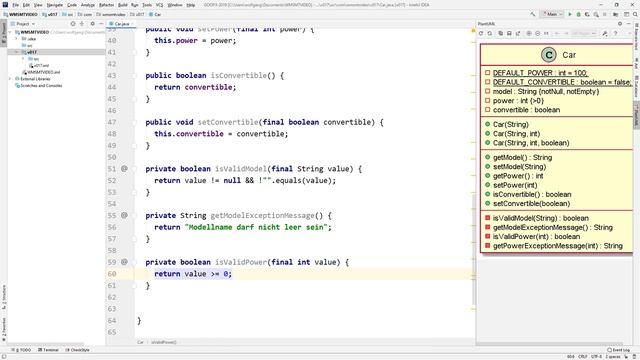Screen dimensions: 640x360
Task: Click the editor vertical scrollbar
Action: pos(473,249)
